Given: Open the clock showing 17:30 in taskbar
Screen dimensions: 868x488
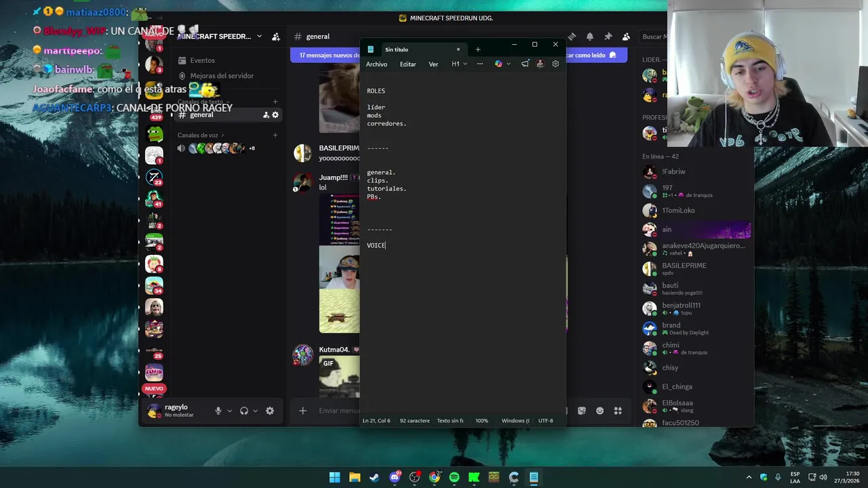Looking at the screenshot, I should click(848, 477).
